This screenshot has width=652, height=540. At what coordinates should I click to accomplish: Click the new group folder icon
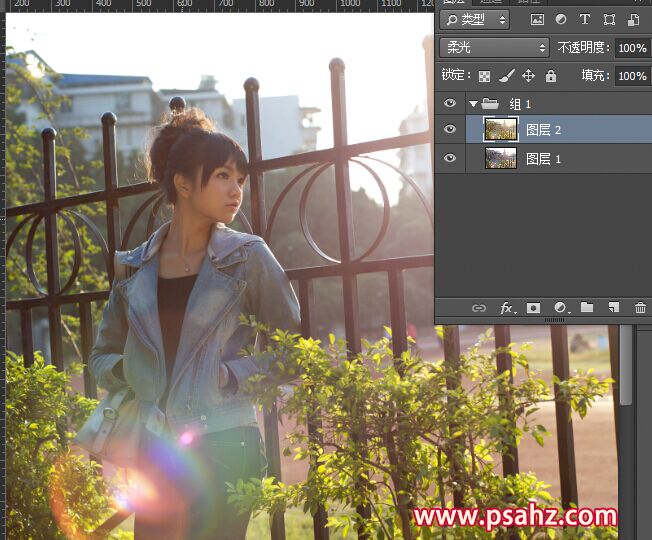587,308
